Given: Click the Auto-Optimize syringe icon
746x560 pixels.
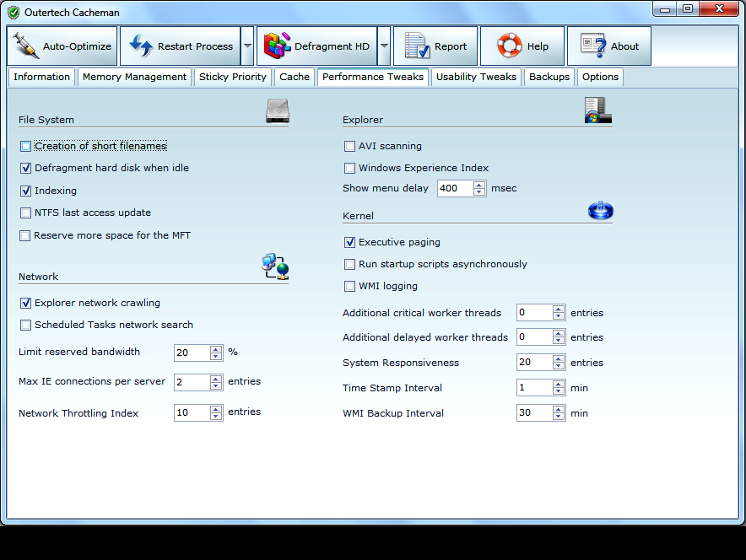Looking at the screenshot, I should coord(25,46).
